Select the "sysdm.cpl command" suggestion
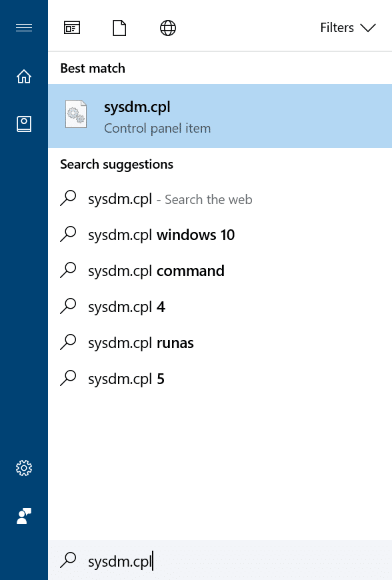This screenshot has width=392, height=580. tap(220, 271)
